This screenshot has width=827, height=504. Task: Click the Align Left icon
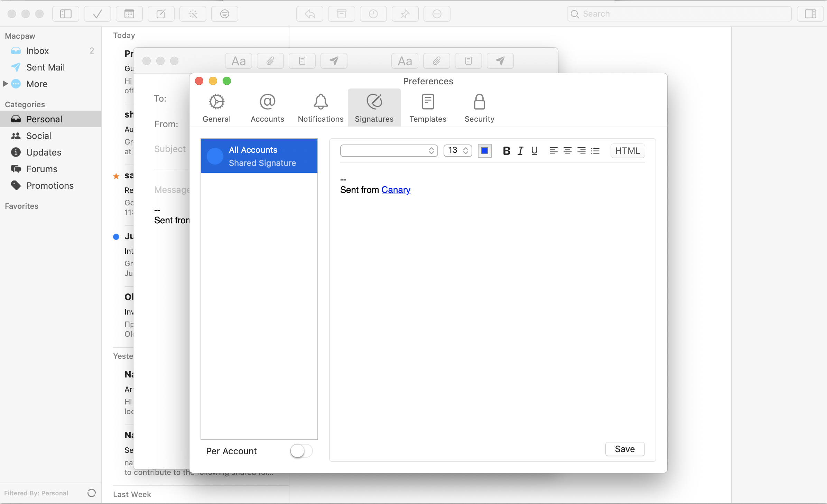click(x=554, y=151)
